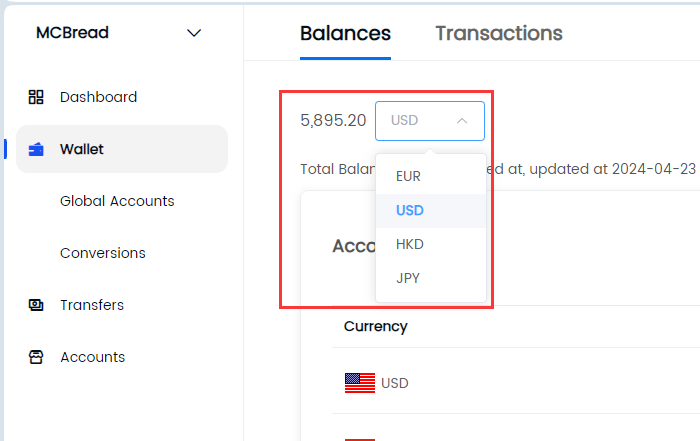Viewport: 700px width, 441px height.
Task: Click the Dashboard grid icon
Action: pyautogui.click(x=36, y=97)
